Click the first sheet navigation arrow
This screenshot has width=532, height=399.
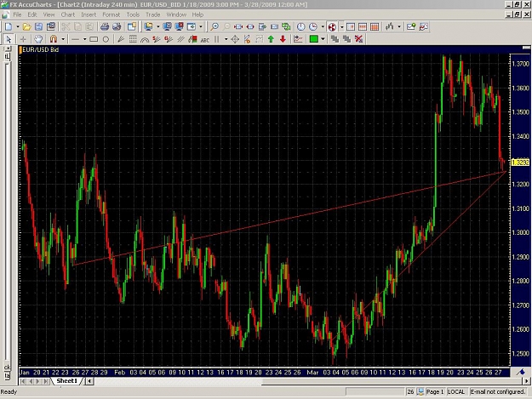[22, 381]
